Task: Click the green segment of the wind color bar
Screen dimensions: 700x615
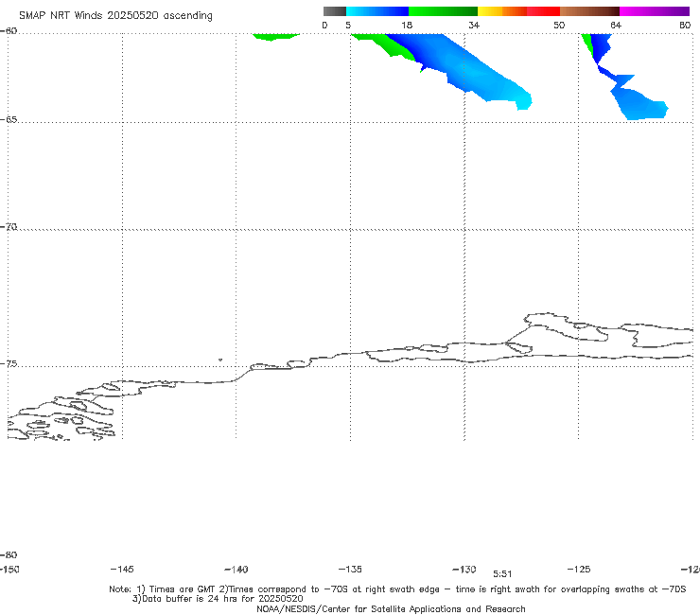Action: 443,11
